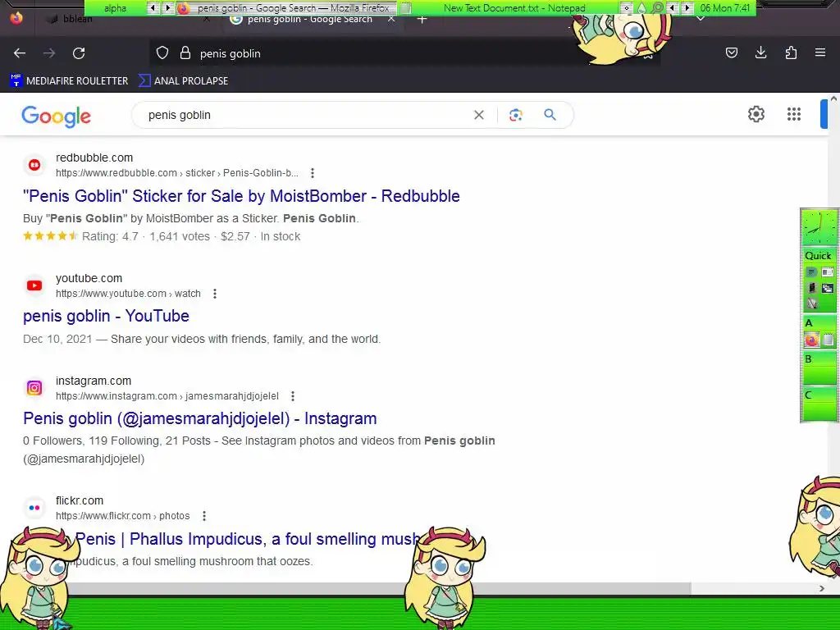Click the vertical scrollbar up arrow

click(x=833, y=98)
